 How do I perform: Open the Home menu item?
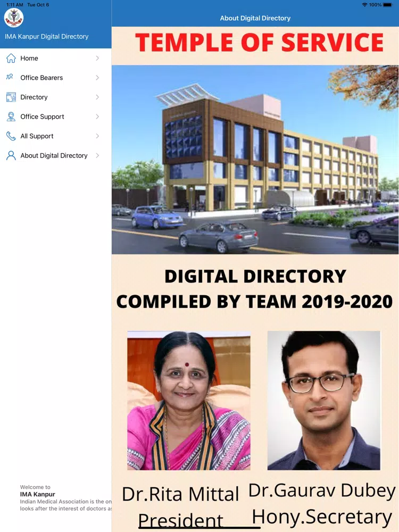56,59
